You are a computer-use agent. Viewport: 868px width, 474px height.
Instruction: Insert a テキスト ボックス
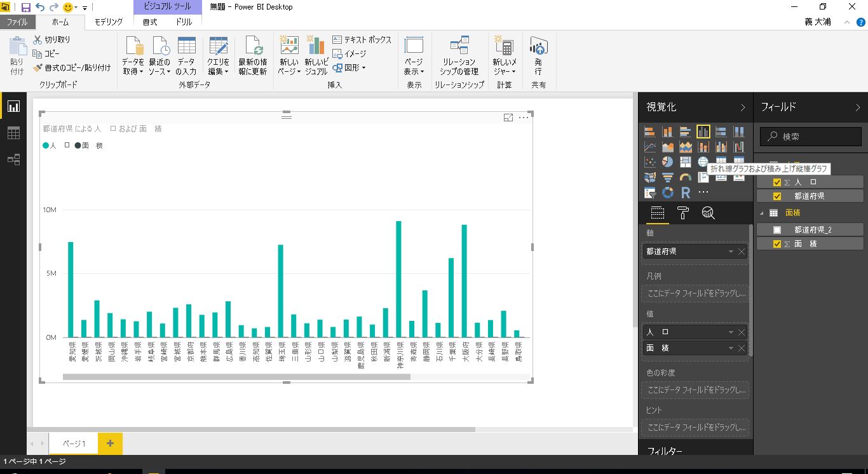click(362, 39)
